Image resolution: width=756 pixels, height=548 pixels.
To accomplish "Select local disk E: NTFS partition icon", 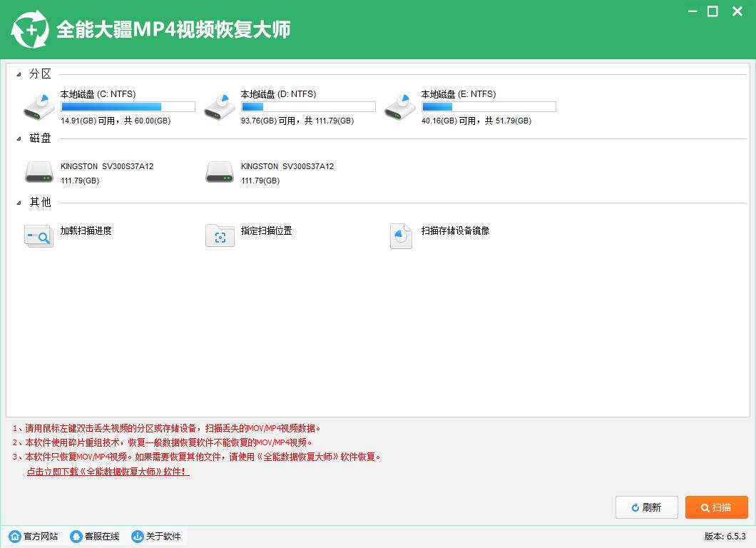I will 400,106.
